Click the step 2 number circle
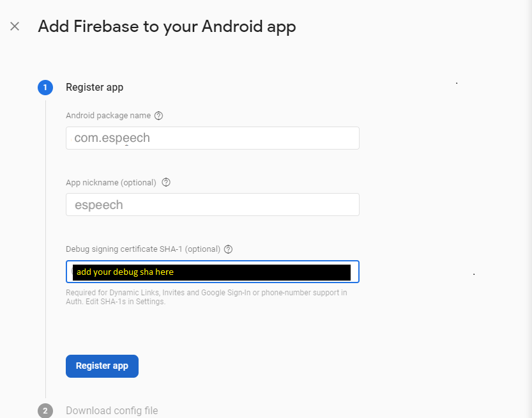 coord(45,410)
